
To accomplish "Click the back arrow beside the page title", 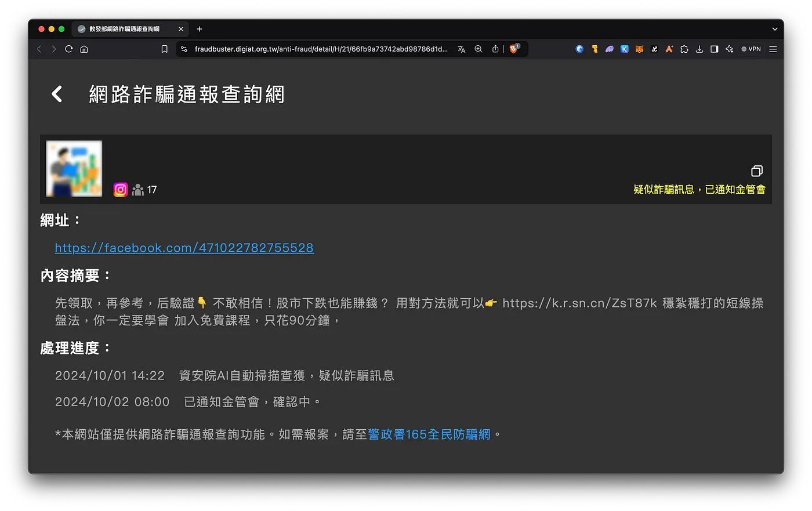I will click(x=57, y=94).
